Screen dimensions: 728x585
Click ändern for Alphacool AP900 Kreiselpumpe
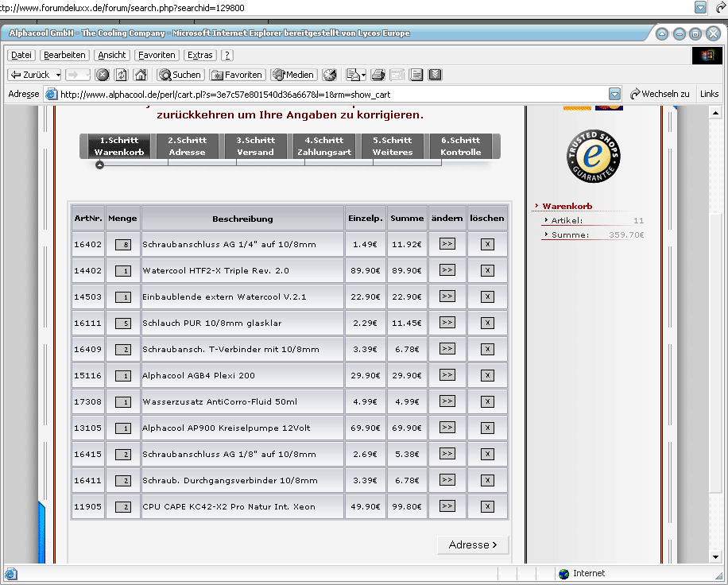tap(447, 428)
